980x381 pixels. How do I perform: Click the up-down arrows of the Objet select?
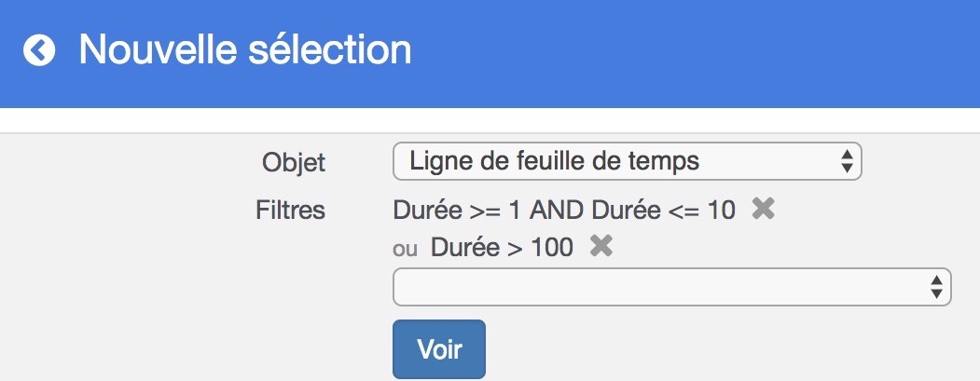[x=846, y=161]
